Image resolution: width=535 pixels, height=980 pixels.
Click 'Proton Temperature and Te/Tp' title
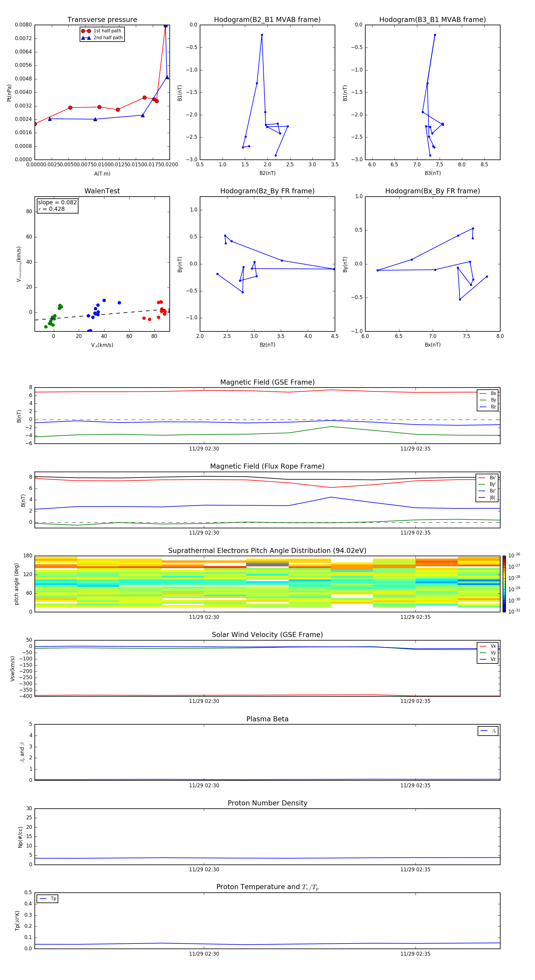(x=267, y=887)
